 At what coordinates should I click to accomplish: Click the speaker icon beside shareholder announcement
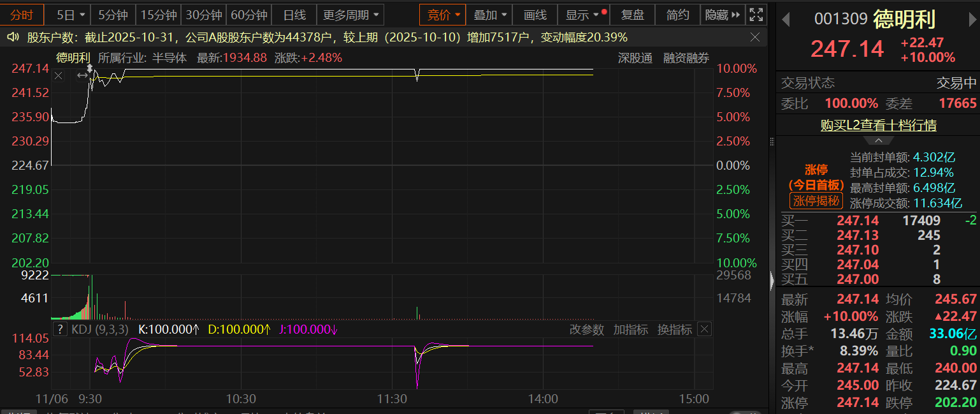(x=13, y=37)
